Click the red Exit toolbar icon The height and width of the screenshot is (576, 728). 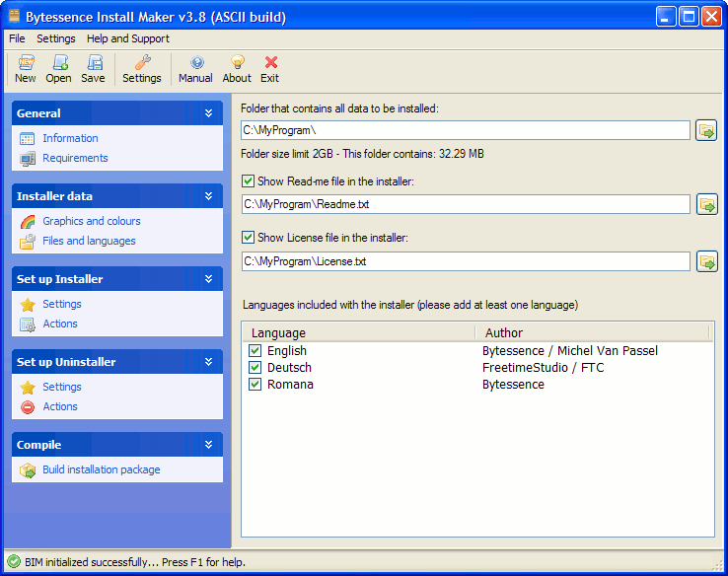tap(271, 62)
